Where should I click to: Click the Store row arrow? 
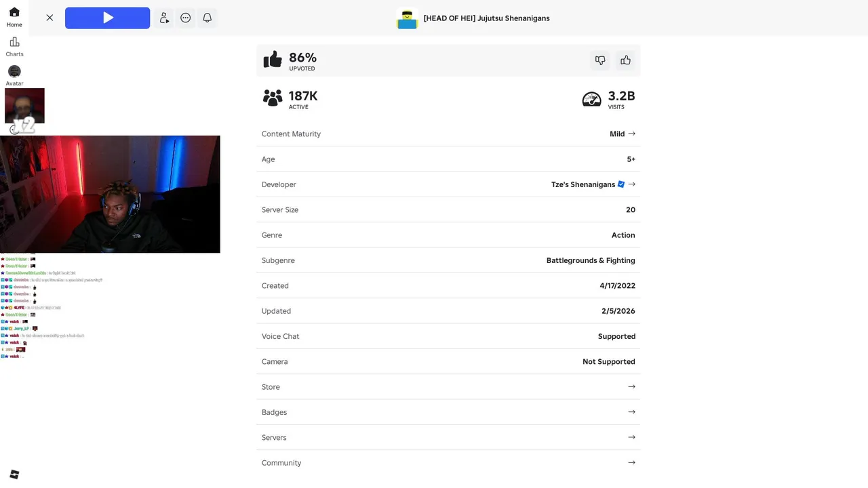pos(631,386)
